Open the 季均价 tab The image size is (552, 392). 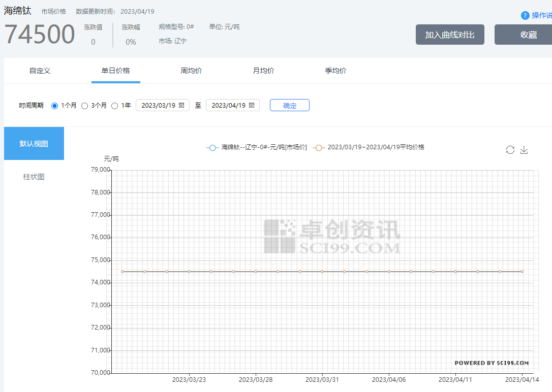335,71
